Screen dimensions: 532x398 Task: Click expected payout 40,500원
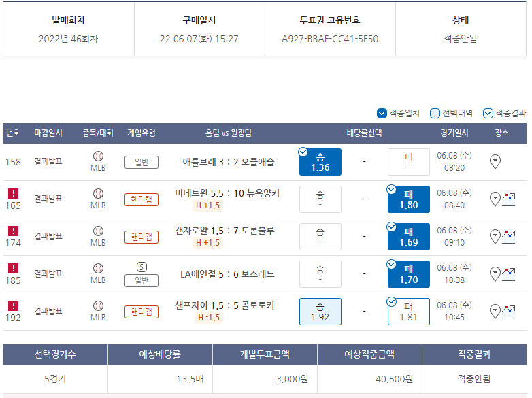[x=395, y=379]
